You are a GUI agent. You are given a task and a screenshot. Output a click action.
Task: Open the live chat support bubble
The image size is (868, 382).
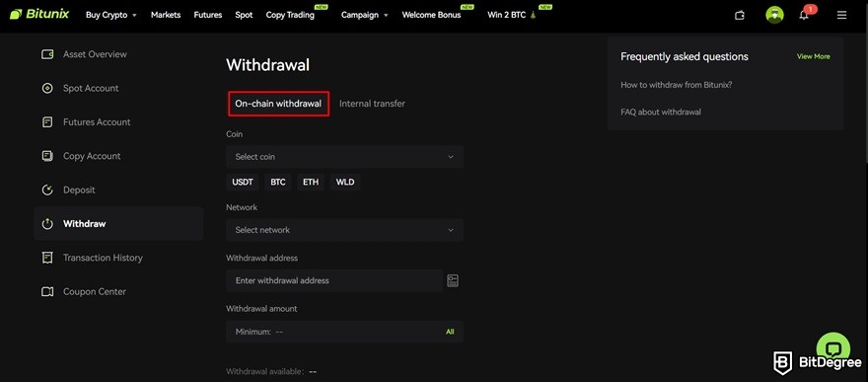833,348
